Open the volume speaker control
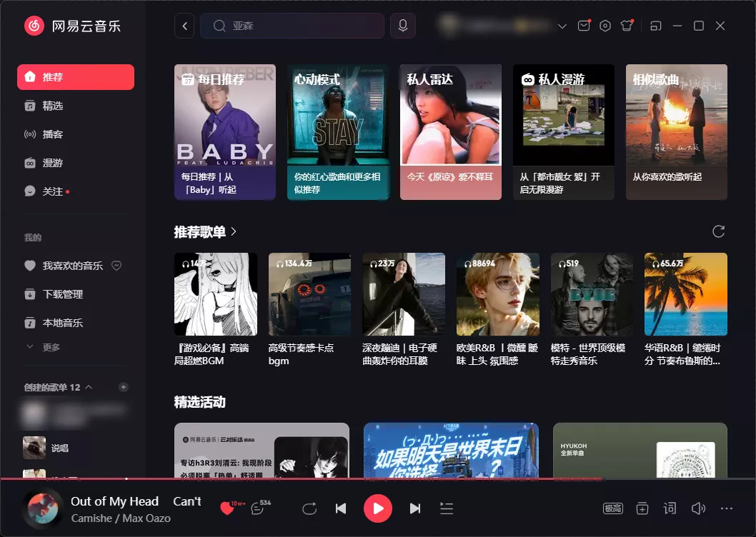The image size is (756, 537). point(698,508)
